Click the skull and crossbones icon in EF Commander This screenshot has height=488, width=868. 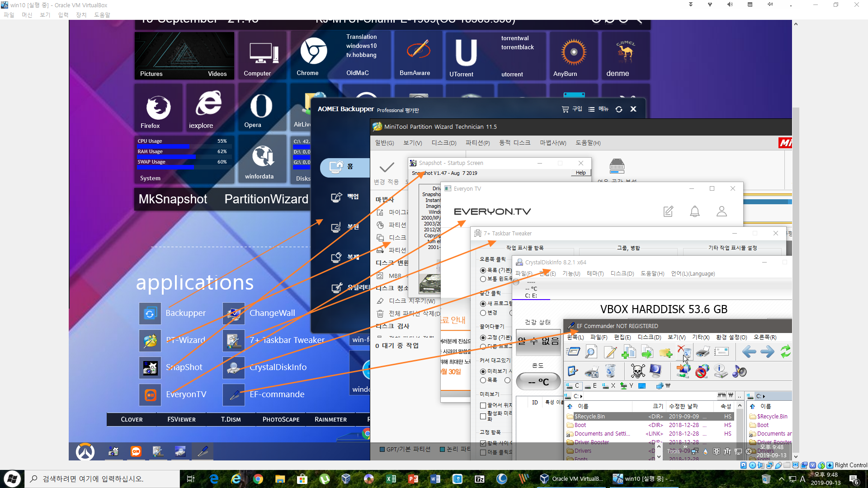coord(637,371)
